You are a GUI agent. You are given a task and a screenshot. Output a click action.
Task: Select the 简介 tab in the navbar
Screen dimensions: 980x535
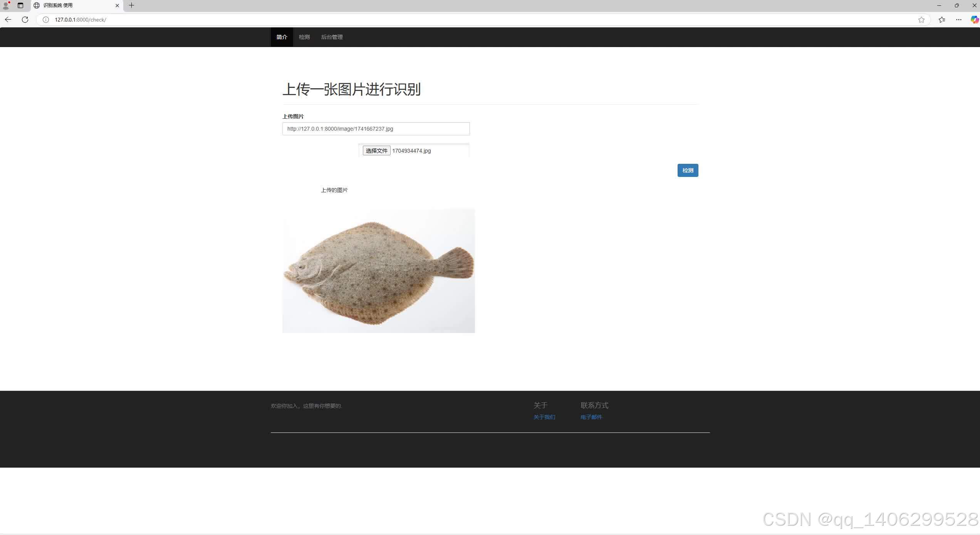click(282, 37)
